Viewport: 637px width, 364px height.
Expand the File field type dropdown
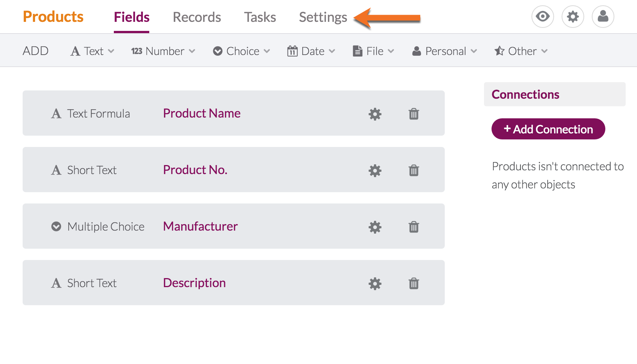[374, 51]
